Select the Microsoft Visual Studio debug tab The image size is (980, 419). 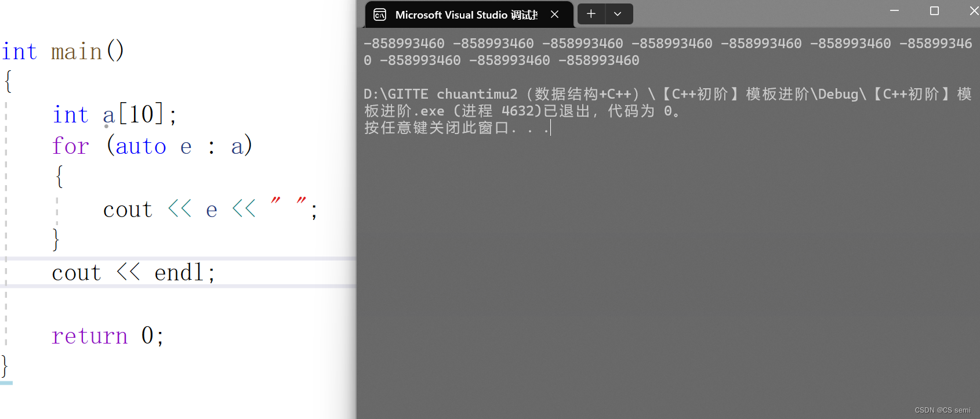[469, 15]
